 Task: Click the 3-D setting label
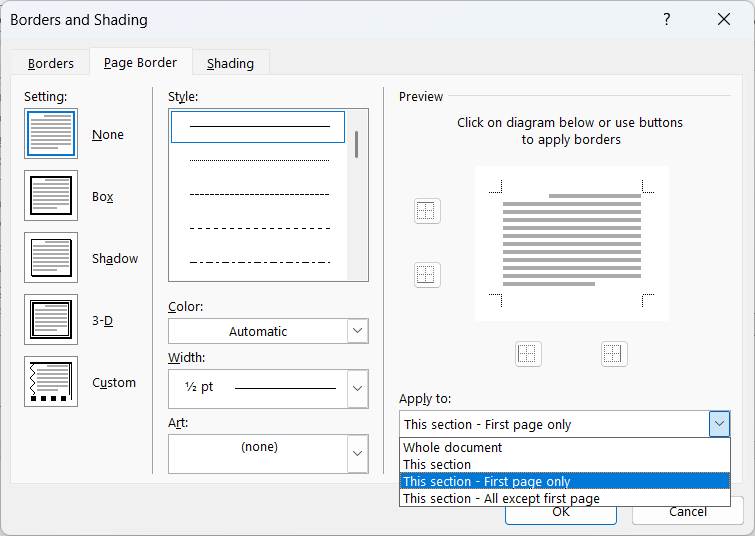103,321
